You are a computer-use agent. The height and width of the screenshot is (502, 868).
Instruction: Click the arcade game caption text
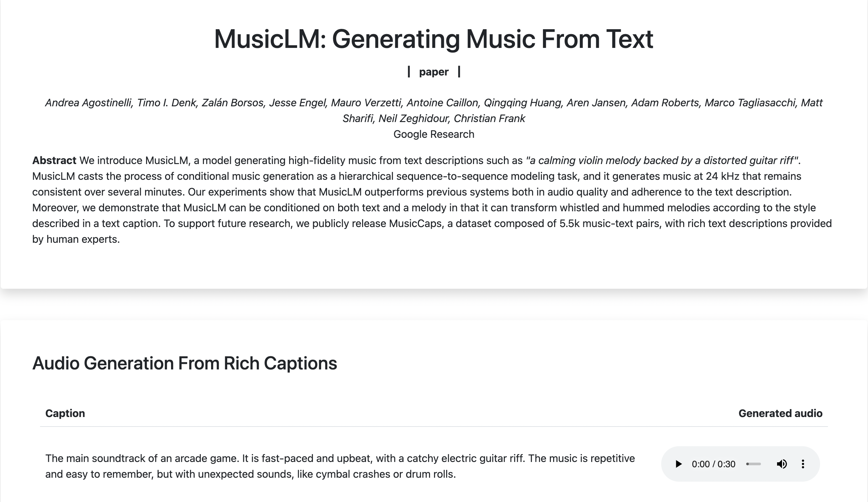pos(340,466)
